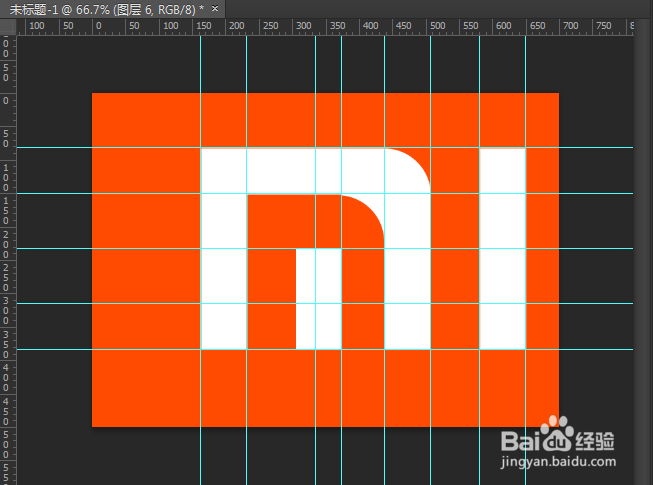653x485 pixels.
Task: Close the 未标题-1 document tab
Action: click(x=215, y=8)
